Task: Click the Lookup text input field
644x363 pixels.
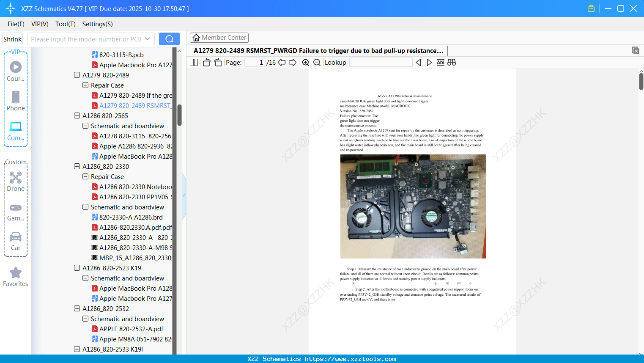Action: click(381, 63)
